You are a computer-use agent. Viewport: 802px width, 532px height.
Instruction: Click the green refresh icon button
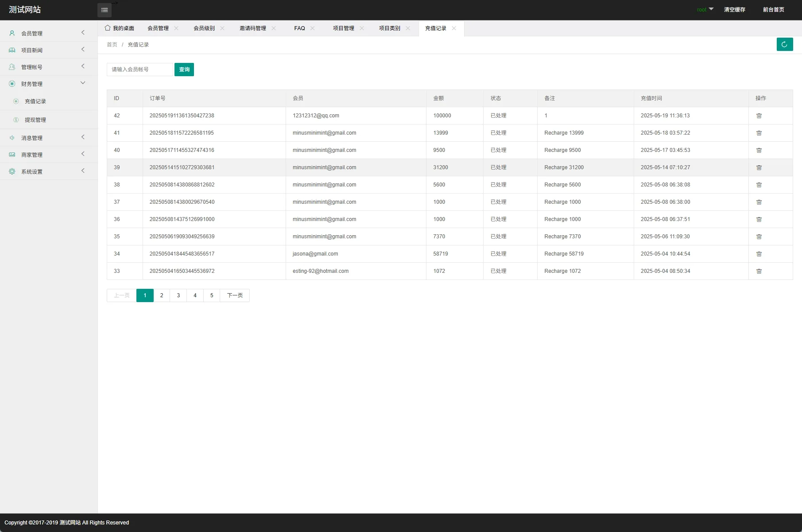784,44
